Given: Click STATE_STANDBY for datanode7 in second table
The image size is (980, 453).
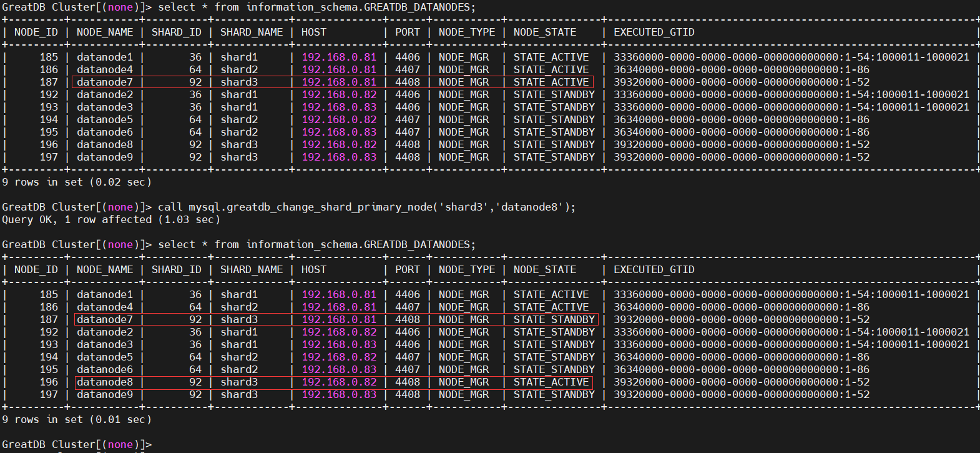Looking at the screenshot, I should point(554,319).
